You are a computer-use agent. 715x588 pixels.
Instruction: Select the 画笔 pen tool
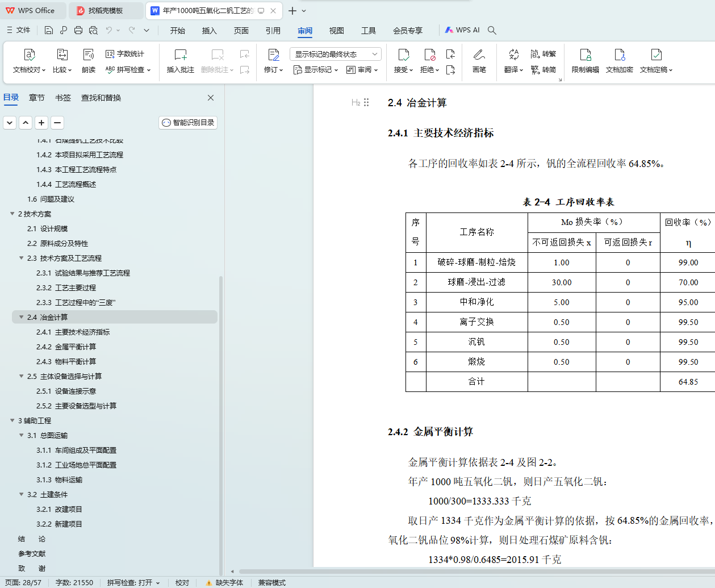click(479, 61)
